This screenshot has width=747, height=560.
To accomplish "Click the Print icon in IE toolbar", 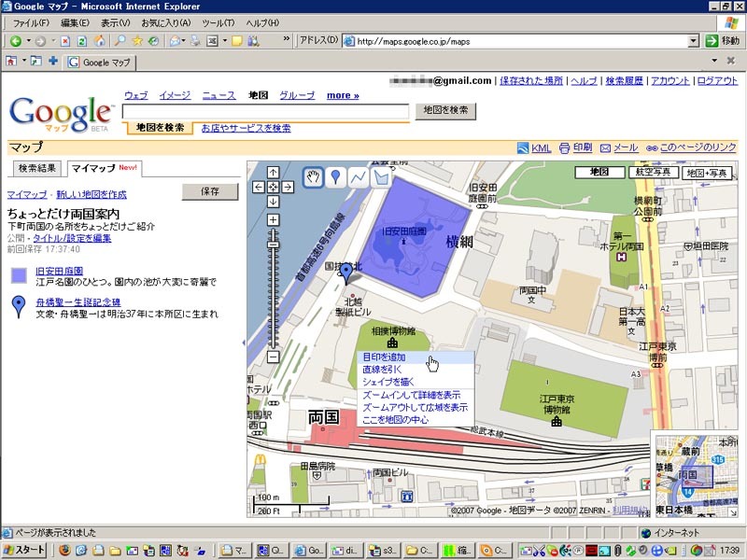I will (x=195, y=41).
